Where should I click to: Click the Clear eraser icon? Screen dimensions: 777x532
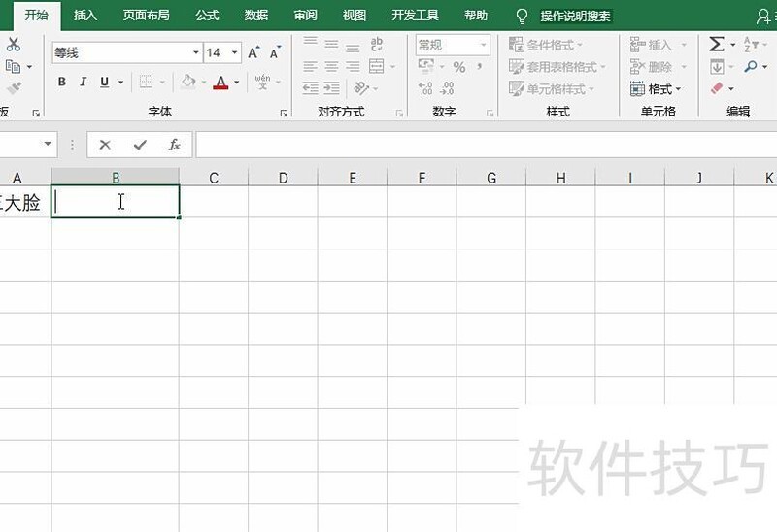pos(717,89)
